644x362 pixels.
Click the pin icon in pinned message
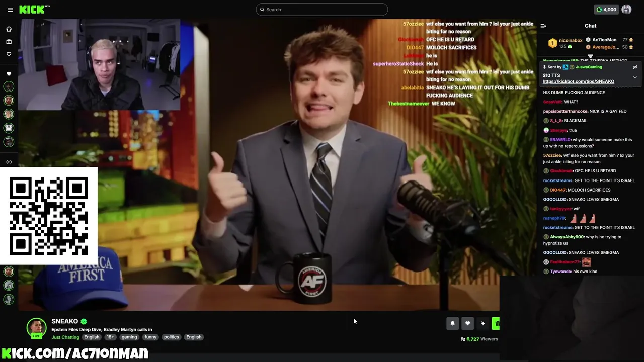[x=544, y=67]
